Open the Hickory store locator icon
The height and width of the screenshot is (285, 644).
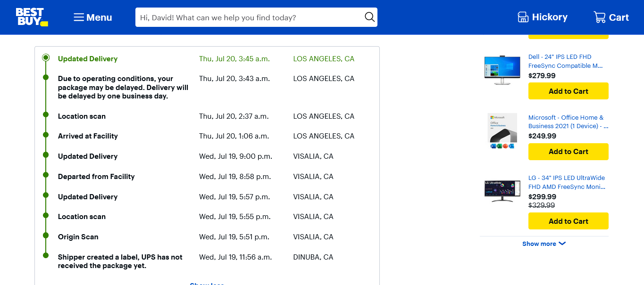(523, 17)
